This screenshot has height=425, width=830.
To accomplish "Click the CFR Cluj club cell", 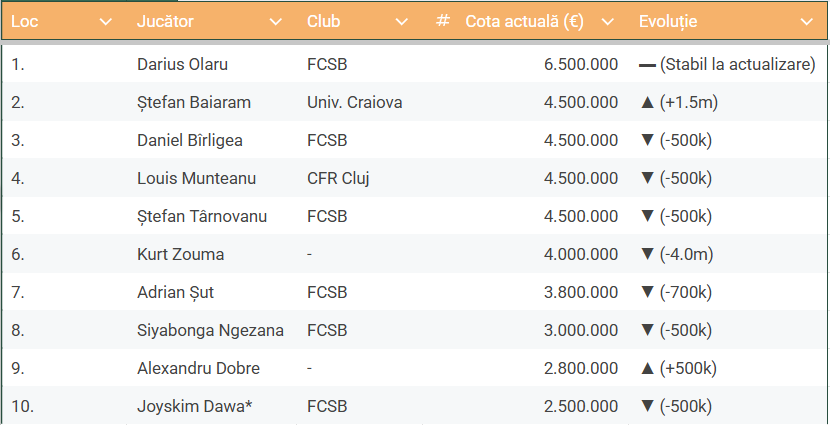I will pyautogui.click(x=338, y=178).
